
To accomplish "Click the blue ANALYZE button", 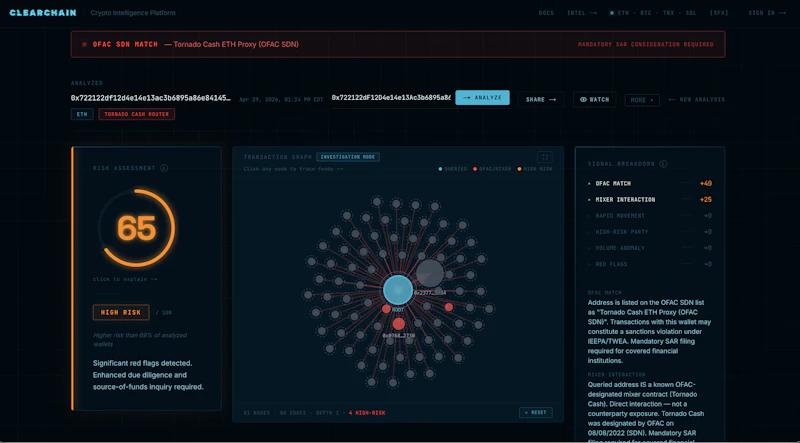I will (482, 97).
